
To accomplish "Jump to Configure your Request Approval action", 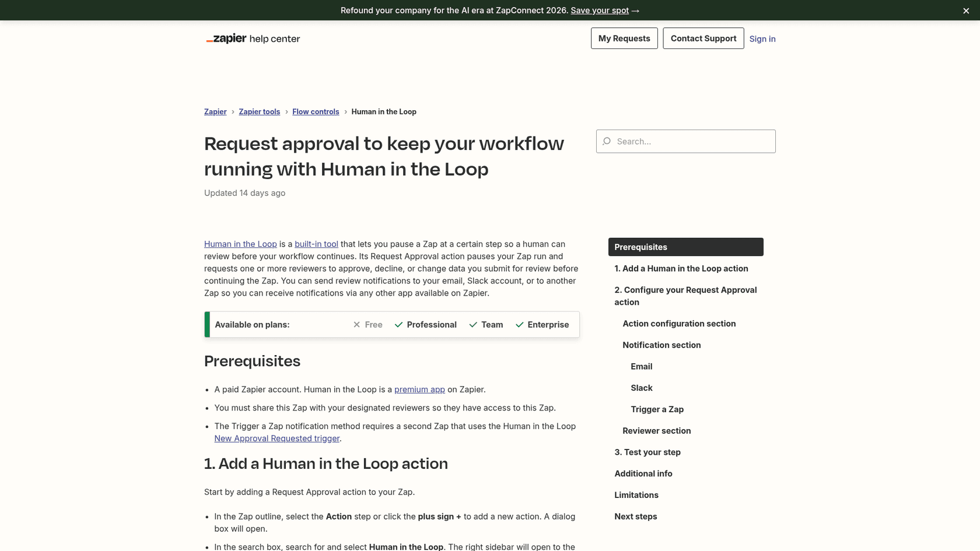I will [686, 296].
